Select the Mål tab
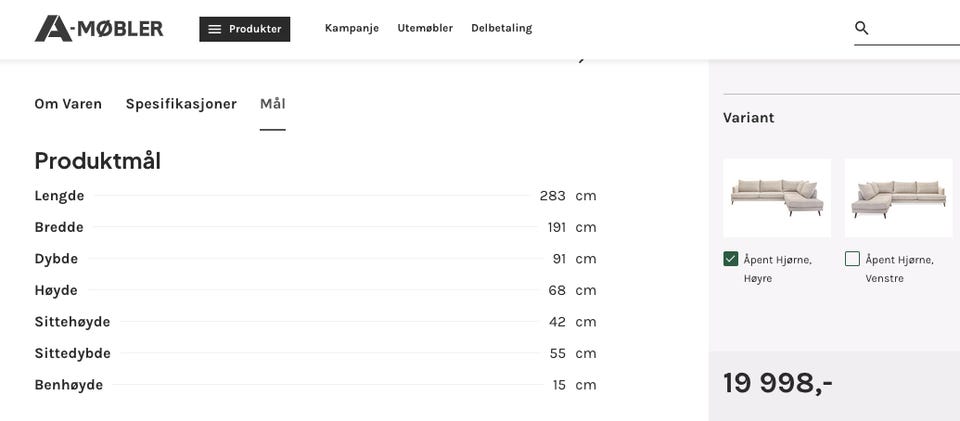 point(273,104)
